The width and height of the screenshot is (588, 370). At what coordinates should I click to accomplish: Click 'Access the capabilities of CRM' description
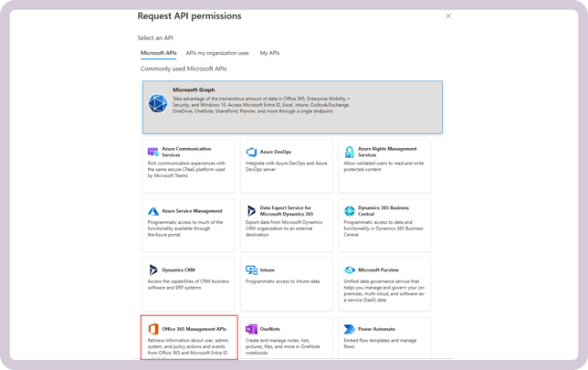[188, 284]
